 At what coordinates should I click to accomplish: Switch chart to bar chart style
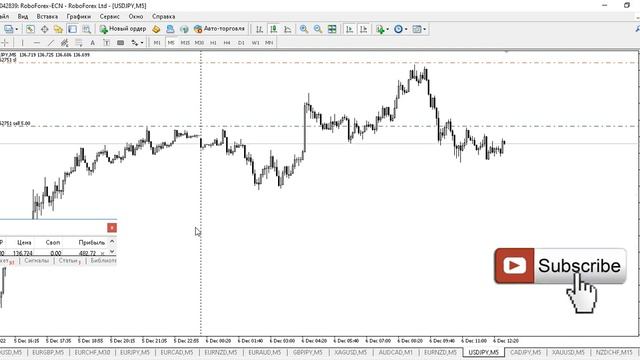point(259,29)
